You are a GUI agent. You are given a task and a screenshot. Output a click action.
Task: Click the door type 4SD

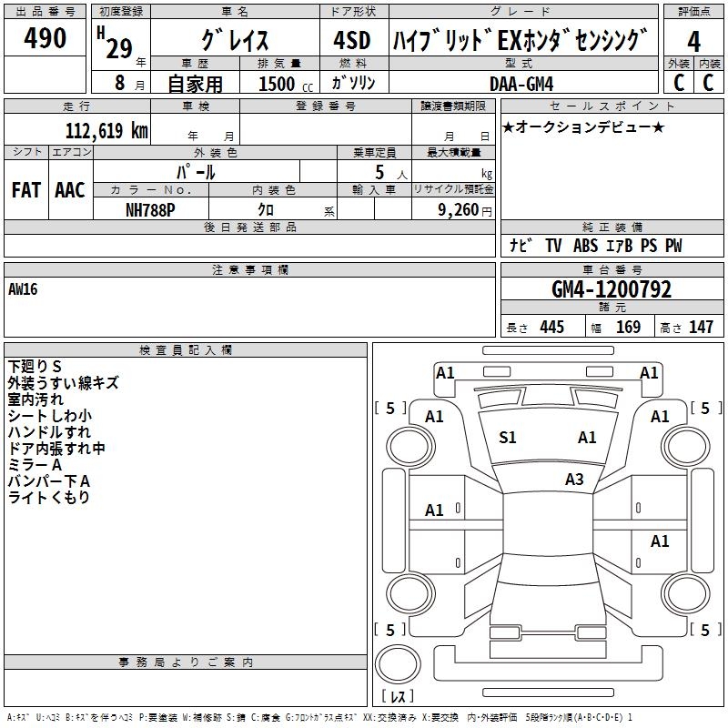352,41
